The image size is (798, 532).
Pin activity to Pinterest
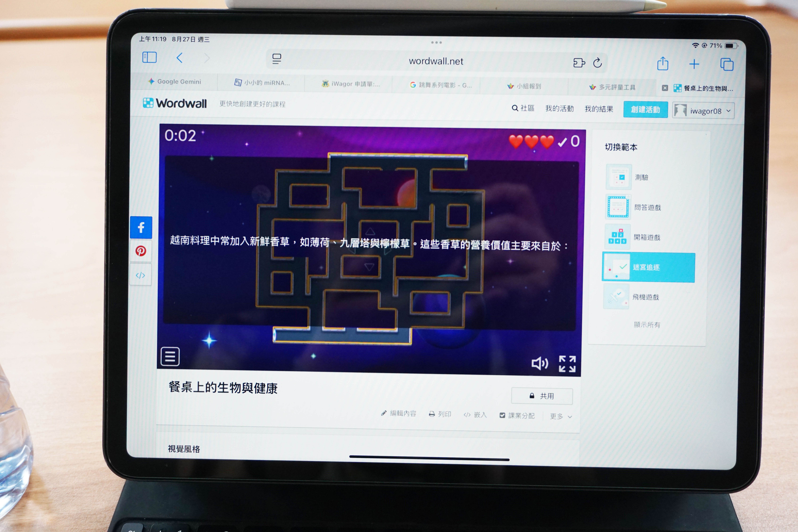click(141, 251)
